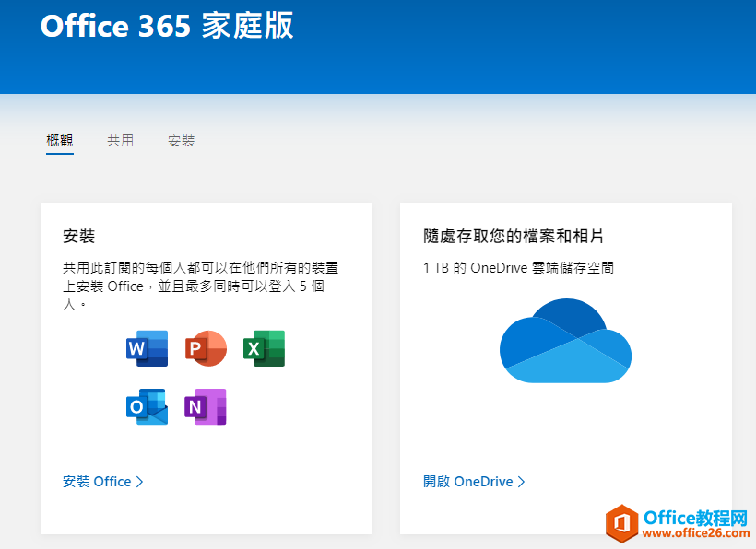The width and height of the screenshot is (756, 549).
Task: Click the orange Office logo watermark icon
Action: click(623, 522)
